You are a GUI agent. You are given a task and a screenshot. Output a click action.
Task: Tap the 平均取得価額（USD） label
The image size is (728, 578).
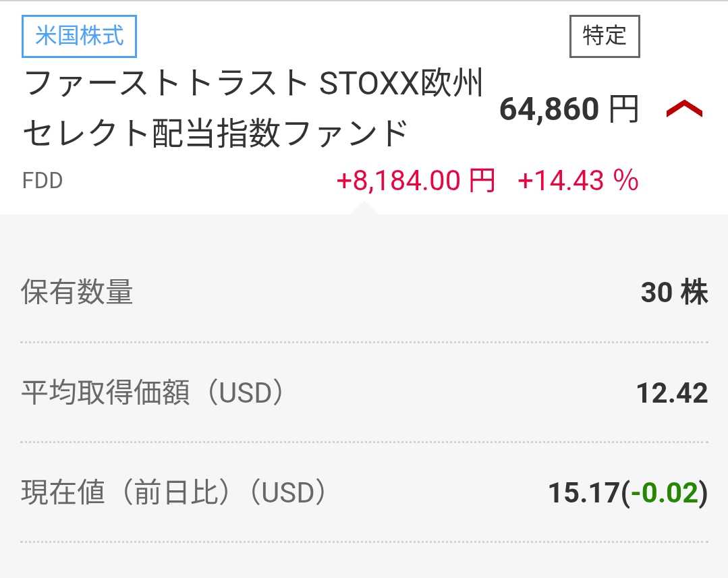[152, 393]
